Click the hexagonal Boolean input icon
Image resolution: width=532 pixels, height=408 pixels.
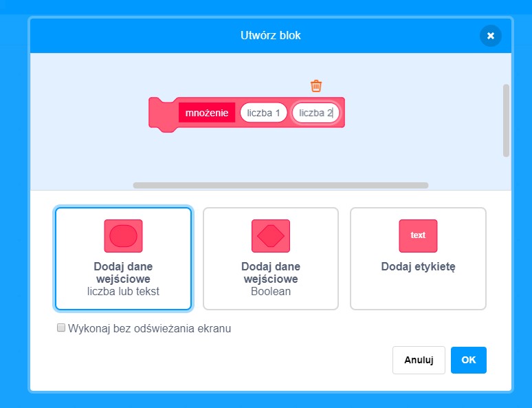point(271,235)
